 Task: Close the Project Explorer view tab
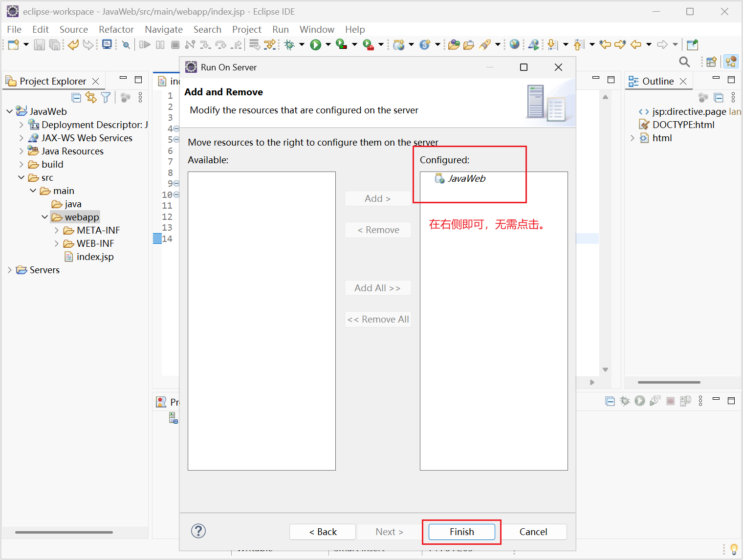tap(96, 81)
